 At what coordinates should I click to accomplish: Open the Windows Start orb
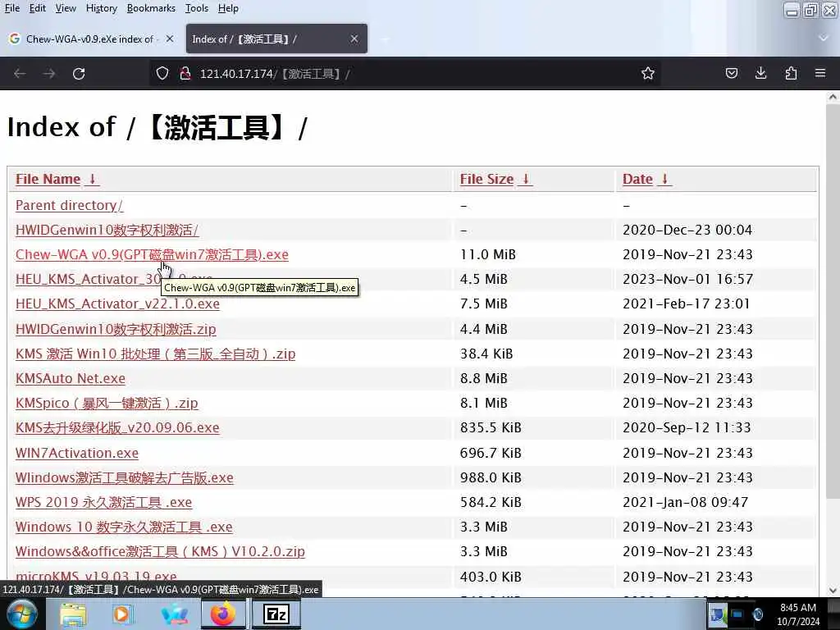point(22,614)
